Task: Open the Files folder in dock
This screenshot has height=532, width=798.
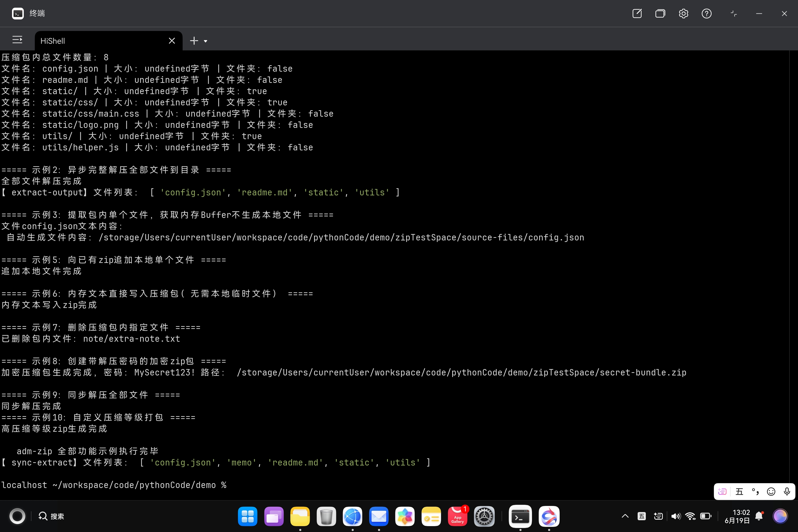Action: click(x=300, y=516)
